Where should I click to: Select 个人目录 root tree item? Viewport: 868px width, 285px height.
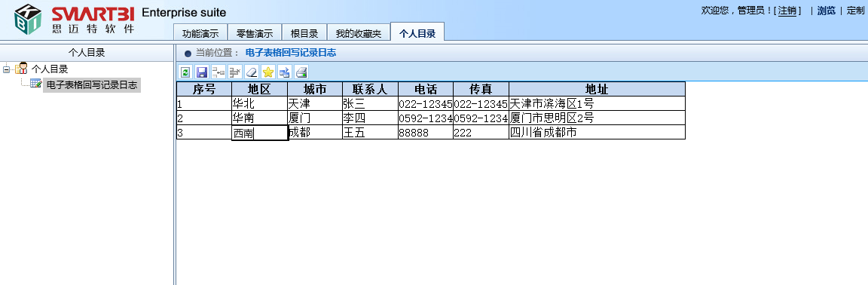click(50, 69)
